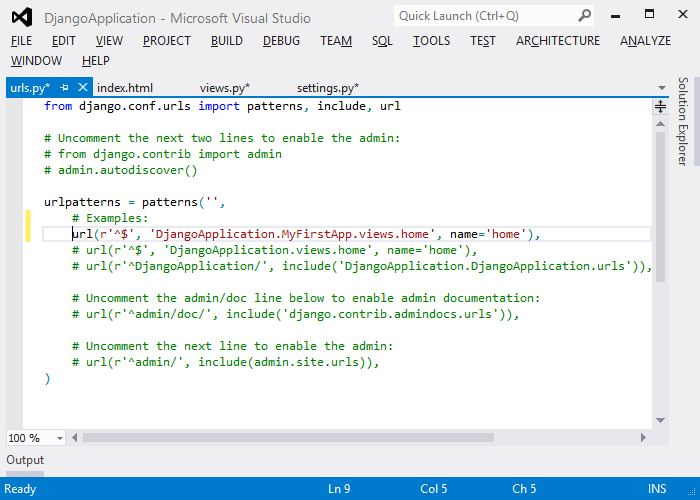Image resolution: width=700 pixels, height=500 pixels.
Task: Open the Solution Explorer side panel
Action: click(683, 121)
